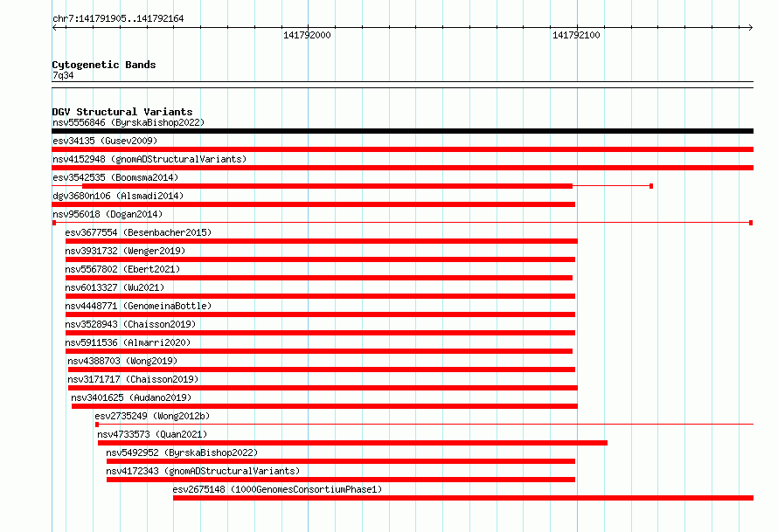Click the left arrowhead of the ruler
Viewport: 778px width, 532px height.
coord(54,28)
